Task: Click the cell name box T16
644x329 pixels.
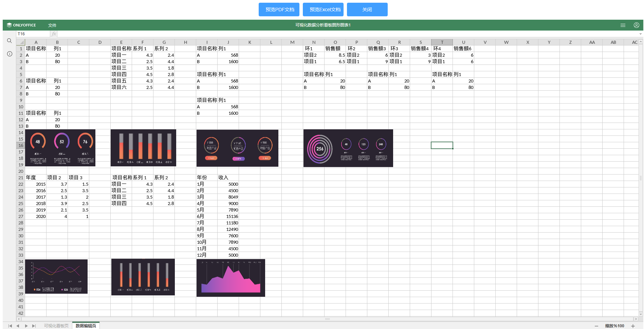Action: tap(33, 34)
